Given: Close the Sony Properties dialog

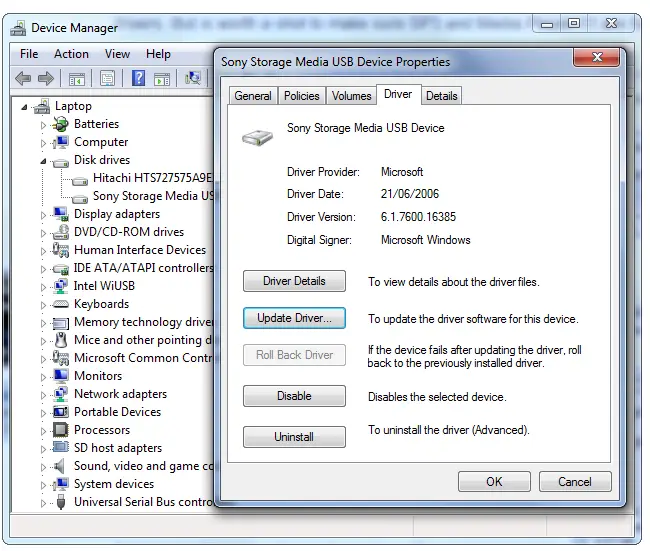Looking at the screenshot, I should (x=597, y=57).
